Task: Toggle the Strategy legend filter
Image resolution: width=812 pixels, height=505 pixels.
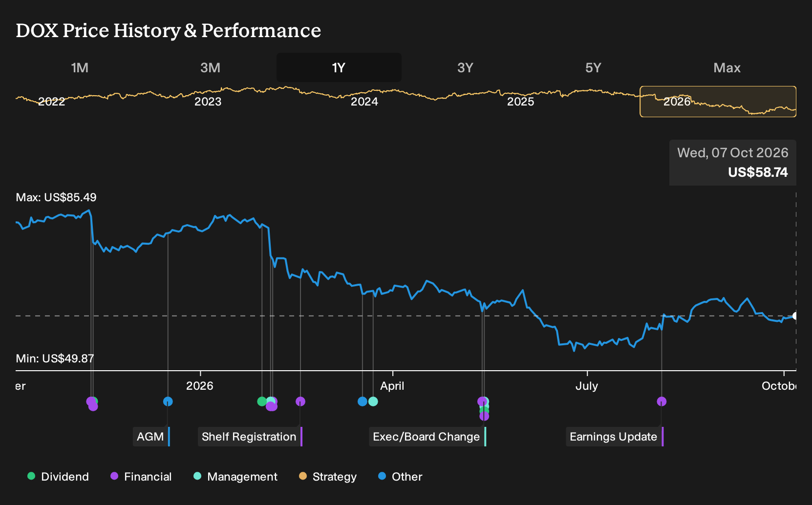Action: [x=328, y=477]
